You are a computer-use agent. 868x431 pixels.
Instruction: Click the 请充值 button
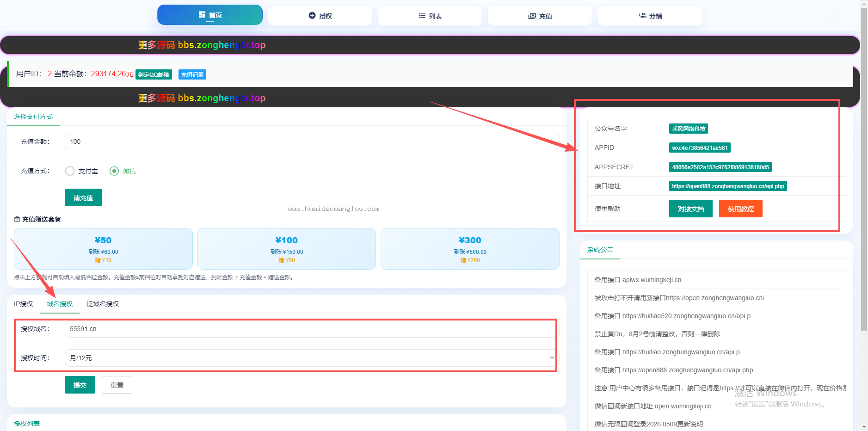83,197
